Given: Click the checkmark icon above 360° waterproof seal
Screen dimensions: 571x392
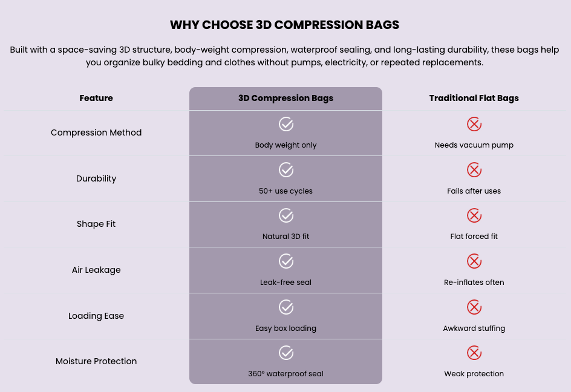Looking at the screenshot, I should [x=286, y=353].
